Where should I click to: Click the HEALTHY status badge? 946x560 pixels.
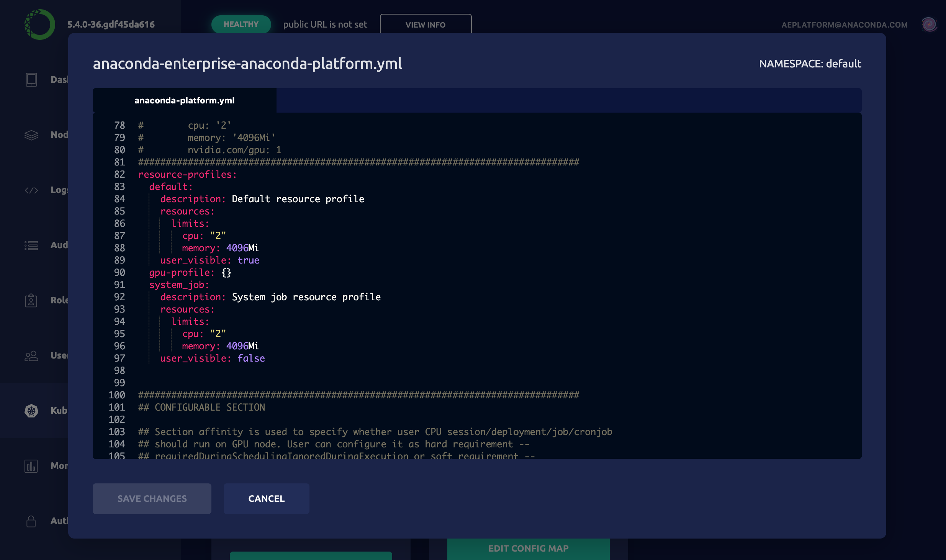241,24
